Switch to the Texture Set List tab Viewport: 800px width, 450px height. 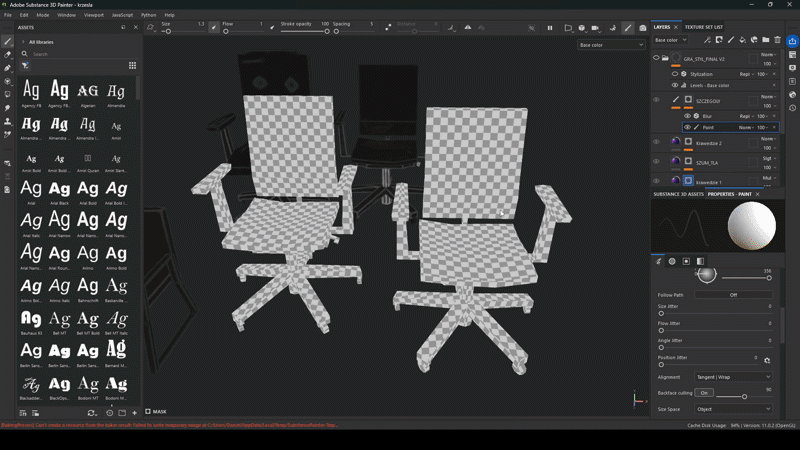pyautogui.click(x=703, y=27)
